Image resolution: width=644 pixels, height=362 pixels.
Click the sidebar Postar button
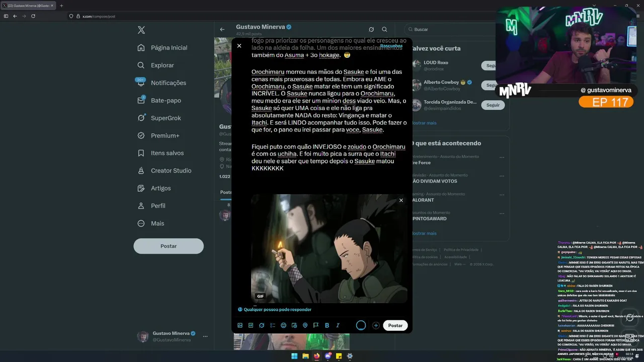[x=169, y=246]
